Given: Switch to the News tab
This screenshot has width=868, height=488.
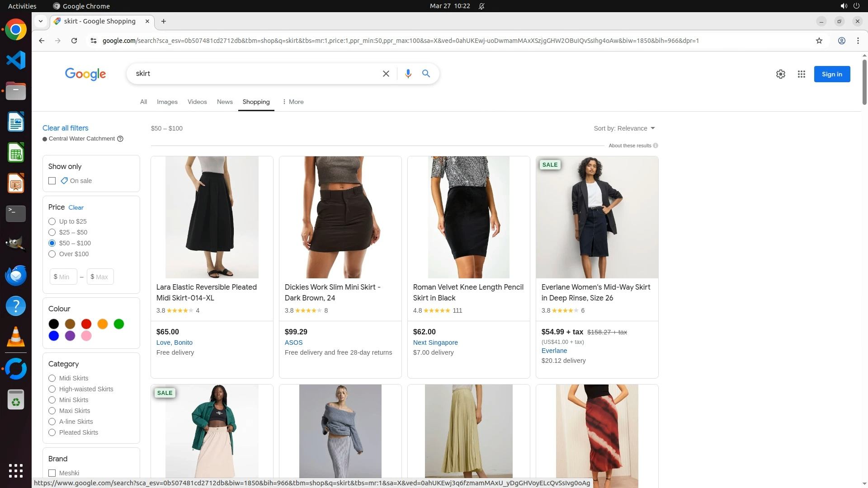Looking at the screenshot, I should click(225, 102).
